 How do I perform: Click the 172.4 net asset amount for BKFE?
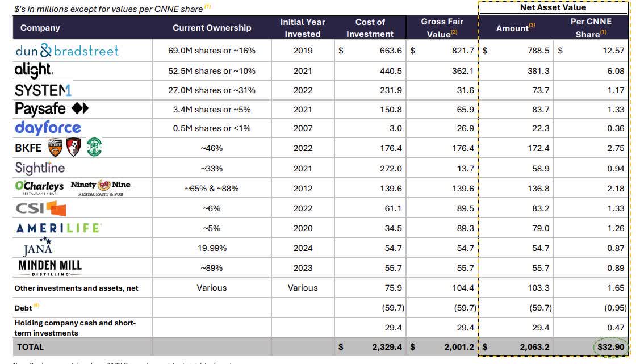coord(538,148)
